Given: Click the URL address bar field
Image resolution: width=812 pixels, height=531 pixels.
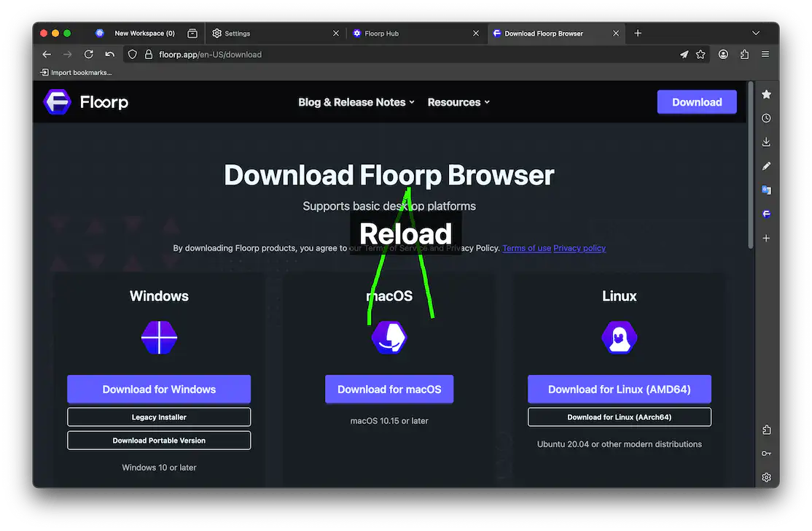Looking at the screenshot, I should tap(408, 54).
